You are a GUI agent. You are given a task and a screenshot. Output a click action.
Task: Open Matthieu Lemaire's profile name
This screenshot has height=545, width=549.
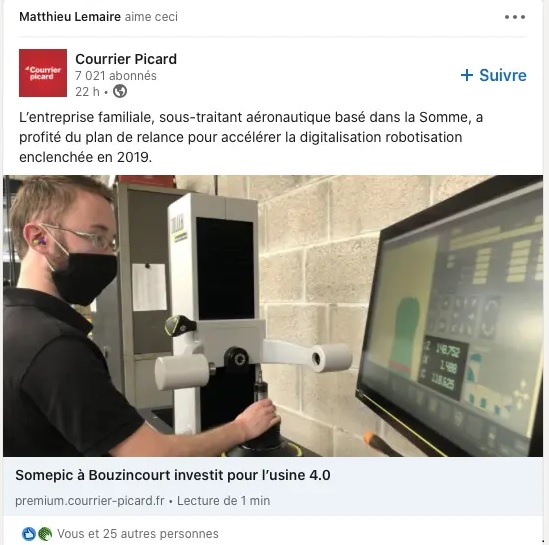click(x=70, y=16)
